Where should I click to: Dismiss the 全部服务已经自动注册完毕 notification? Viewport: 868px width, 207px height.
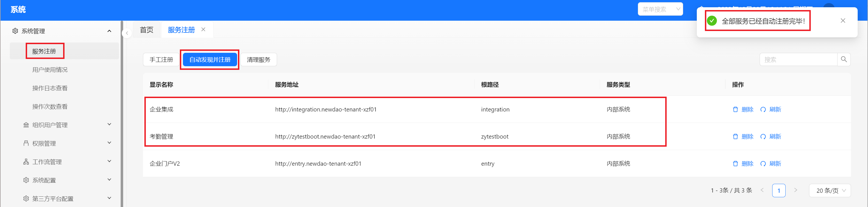[843, 21]
